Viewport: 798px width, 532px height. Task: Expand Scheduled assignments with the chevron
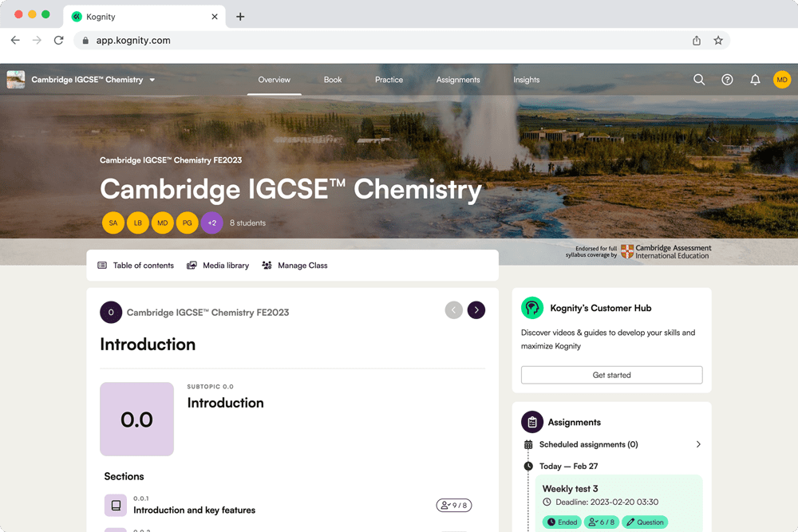point(698,444)
